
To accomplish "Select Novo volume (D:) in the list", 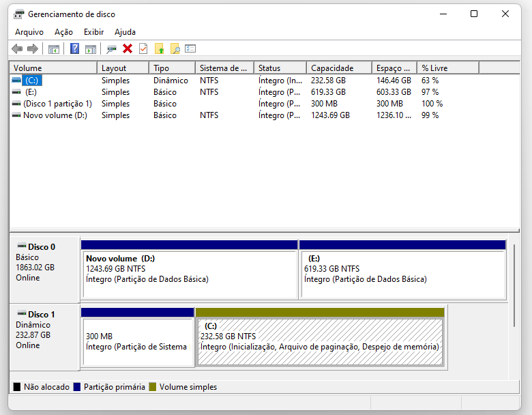I will [55, 115].
